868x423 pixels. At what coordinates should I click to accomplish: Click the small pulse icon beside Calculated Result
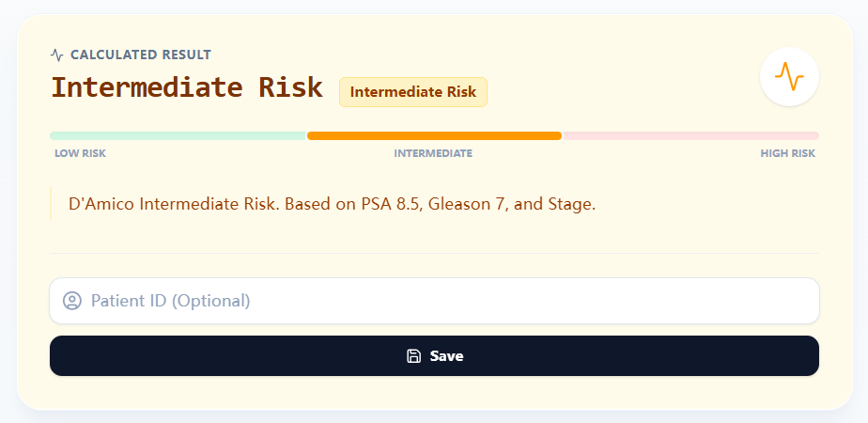coord(57,55)
